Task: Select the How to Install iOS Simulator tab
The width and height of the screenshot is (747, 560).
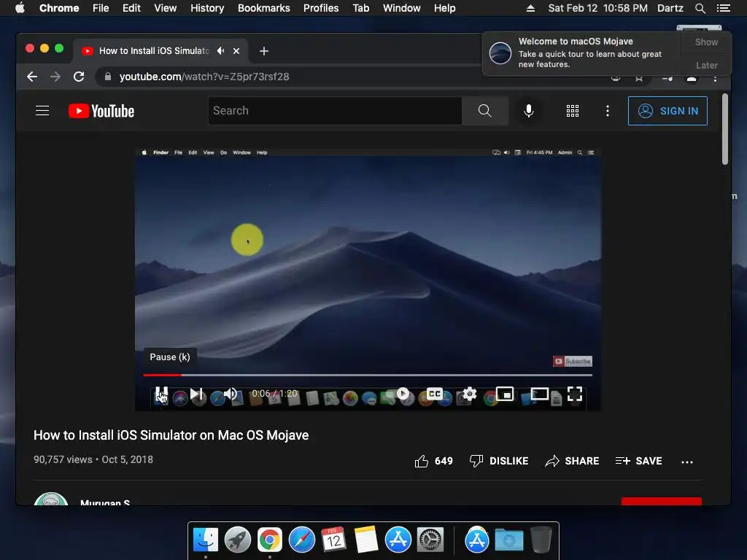Action: [154, 51]
